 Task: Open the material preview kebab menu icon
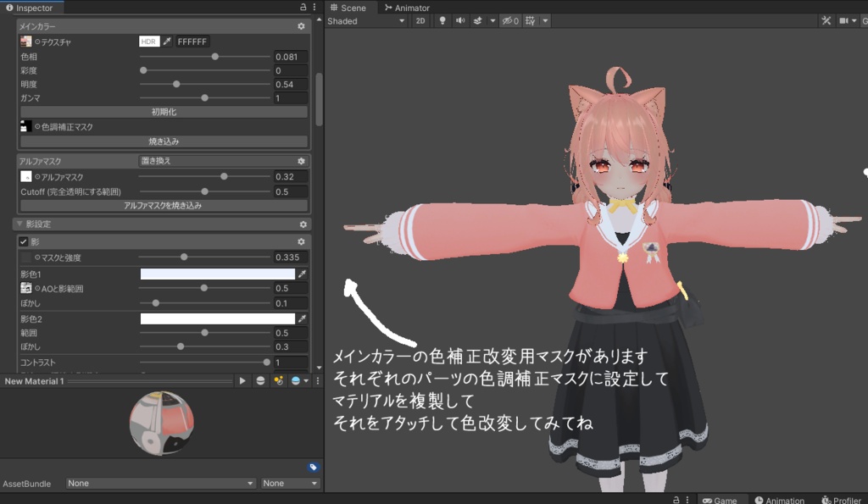point(317,380)
